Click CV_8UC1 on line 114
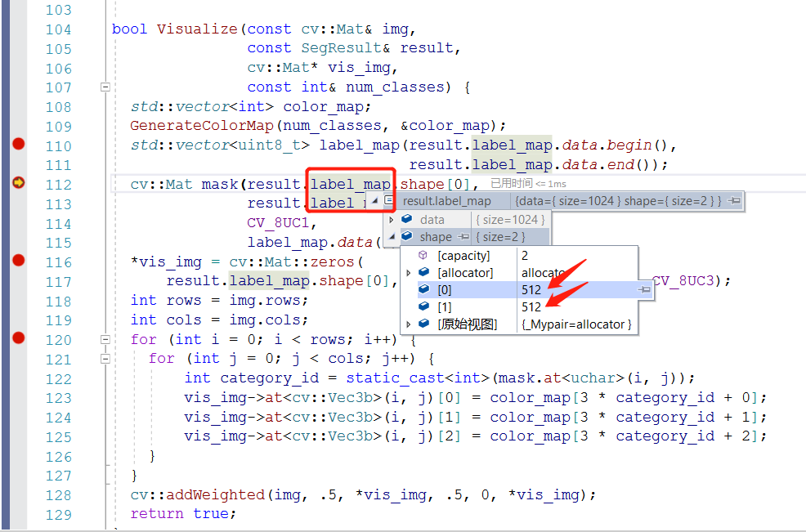The height and width of the screenshot is (532, 806). pyautogui.click(x=278, y=222)
